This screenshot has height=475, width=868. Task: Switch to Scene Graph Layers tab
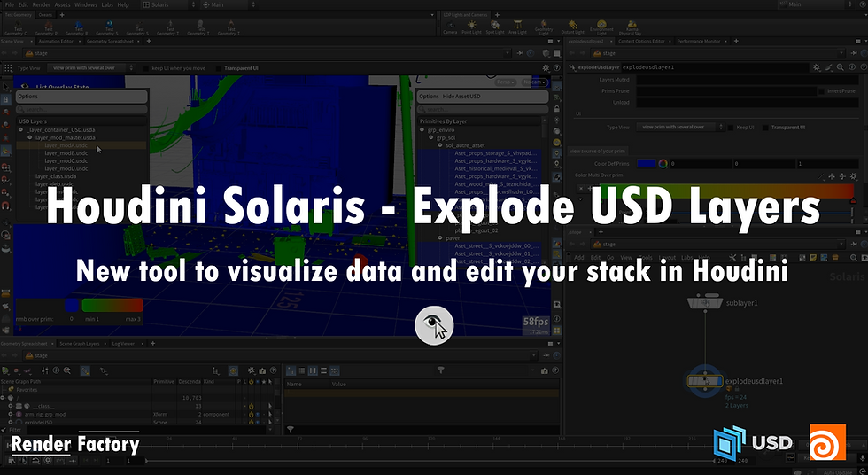coord(79,343)
